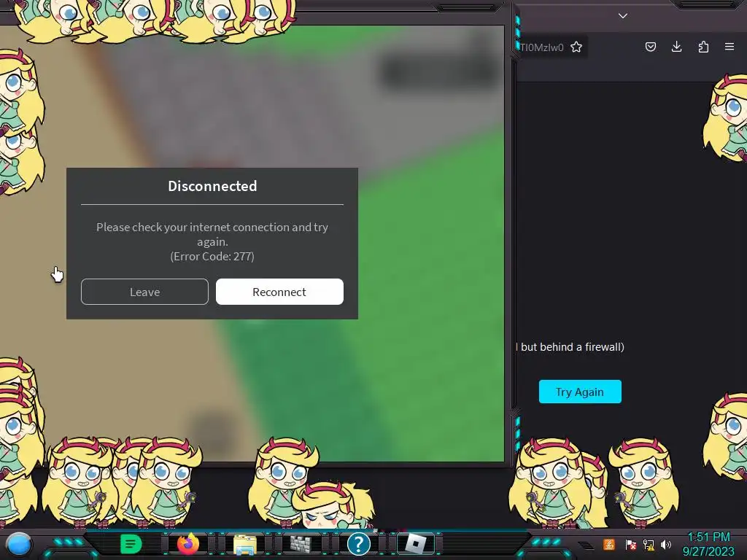This screenshot has height=560, width=747.
Task: Click the 'but behind a firewall)' text in Firefox
Action: pos(572,346)
